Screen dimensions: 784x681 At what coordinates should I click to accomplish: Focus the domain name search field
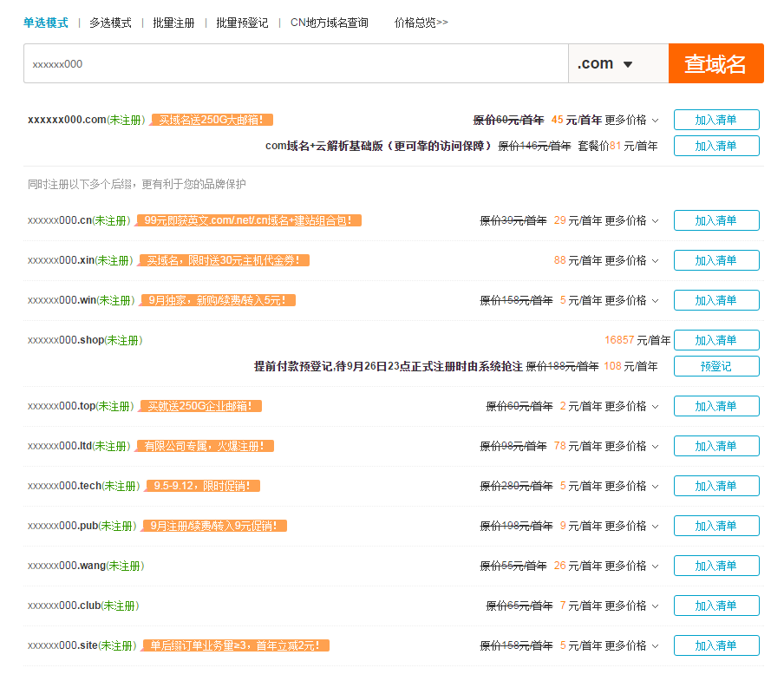click(295, 64)
